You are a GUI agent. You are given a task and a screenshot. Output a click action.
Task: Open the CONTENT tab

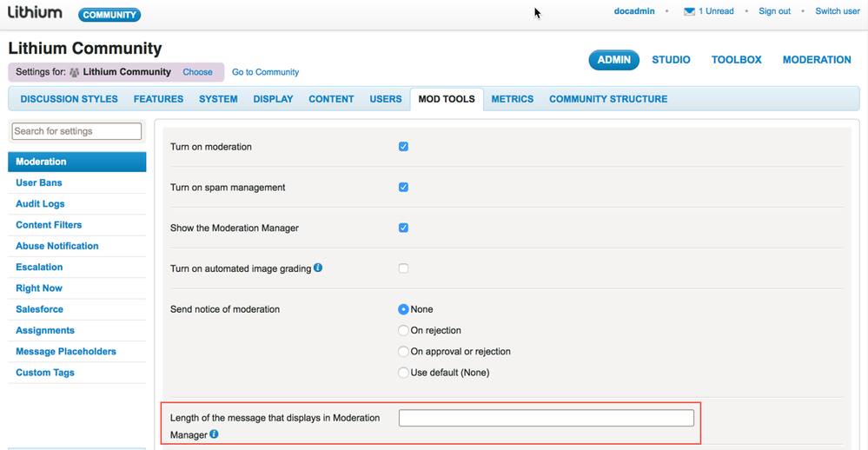331,99
